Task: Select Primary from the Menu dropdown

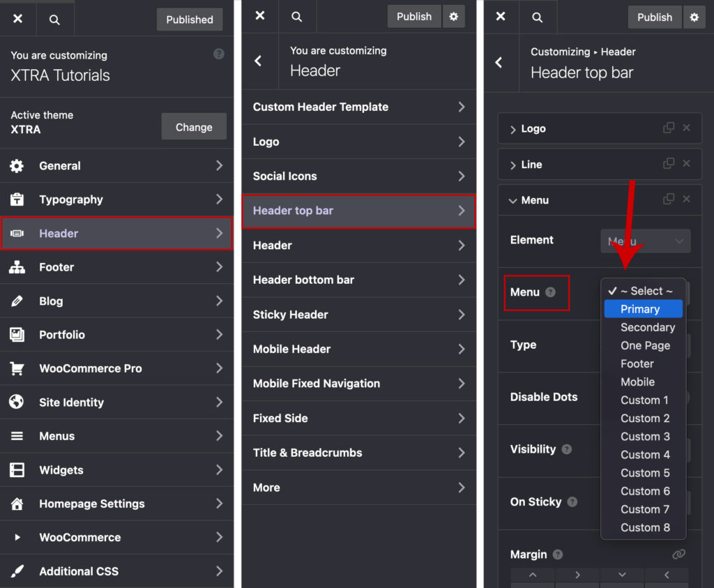Action: click(x=641, y=309)
